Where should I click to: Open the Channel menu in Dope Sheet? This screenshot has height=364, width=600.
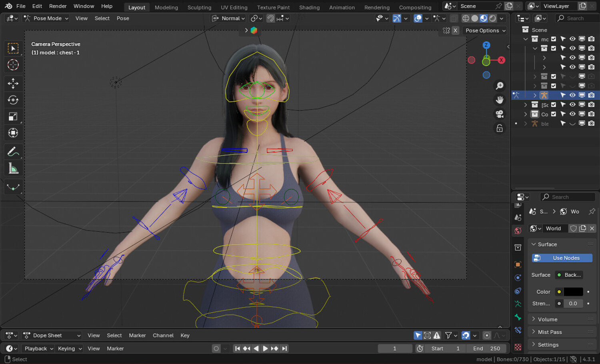pyautogui.click(x=163, y=336)
